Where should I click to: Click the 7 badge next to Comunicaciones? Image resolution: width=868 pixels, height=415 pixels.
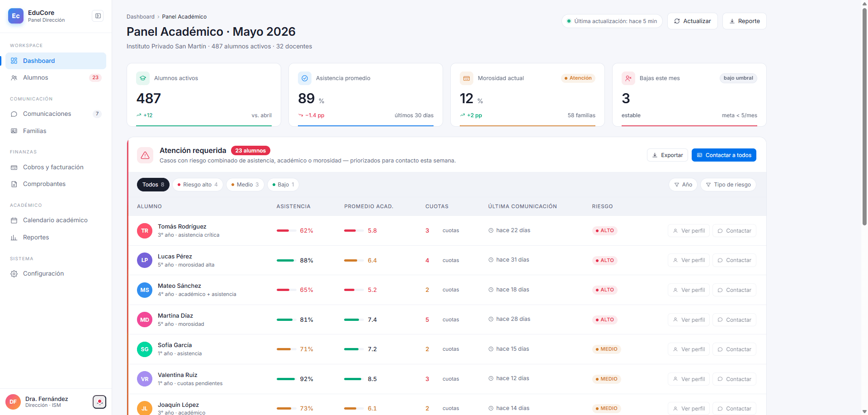pos(97,114)
